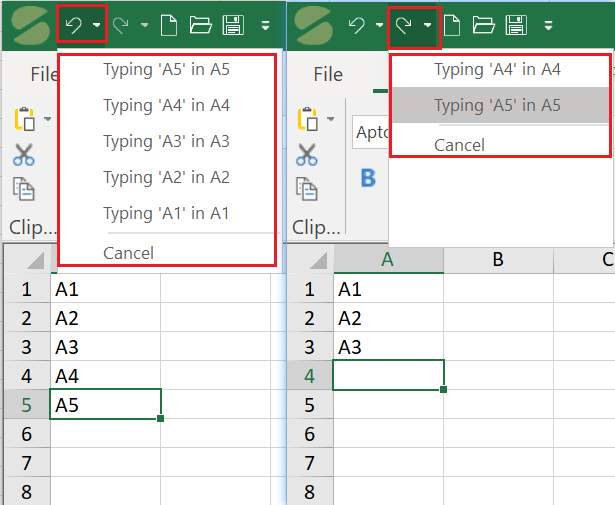The image size is (615, 505).
Task: Select cell containing 'A4' in left window
Action: (x=106, y=376)
